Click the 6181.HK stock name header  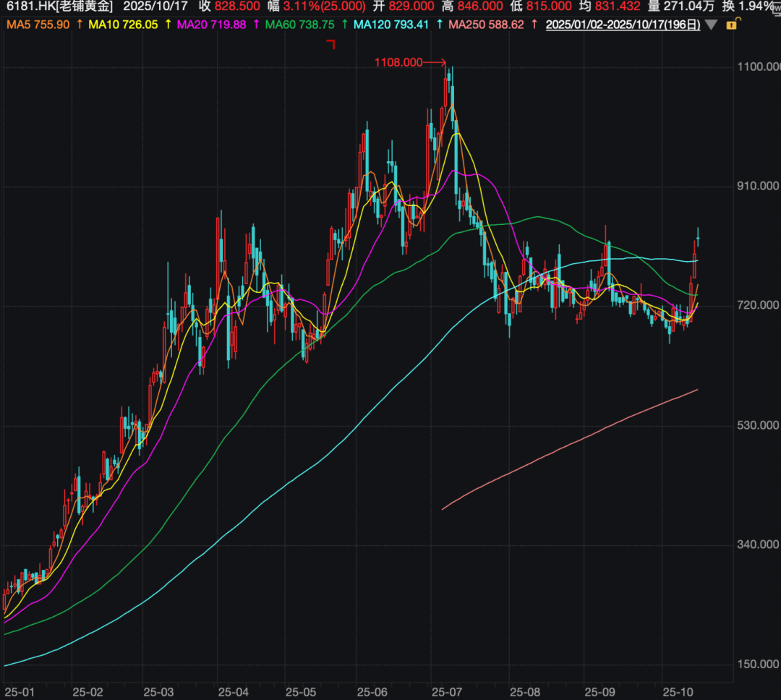[59, 7]
